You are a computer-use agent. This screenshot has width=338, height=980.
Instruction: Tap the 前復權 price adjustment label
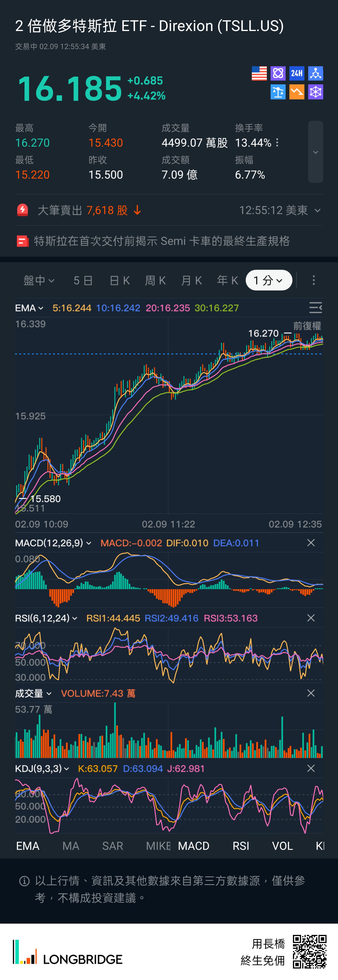coord(307,326)
